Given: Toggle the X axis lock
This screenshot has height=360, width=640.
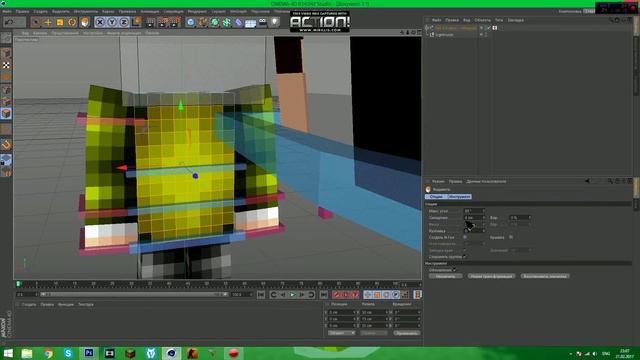Looking at the screenshot, I should click(100, 22).
